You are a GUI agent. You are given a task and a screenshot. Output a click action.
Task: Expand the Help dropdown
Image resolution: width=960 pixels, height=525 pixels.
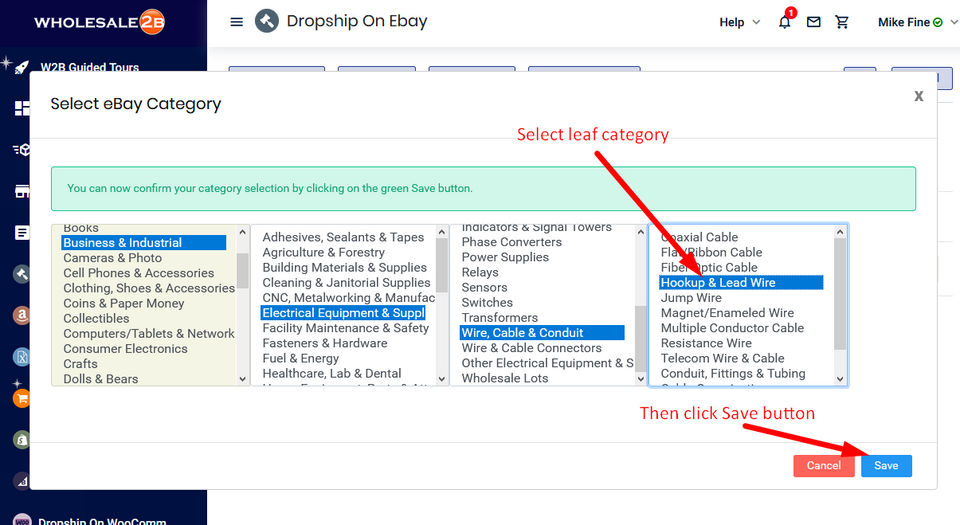[740, 22]
